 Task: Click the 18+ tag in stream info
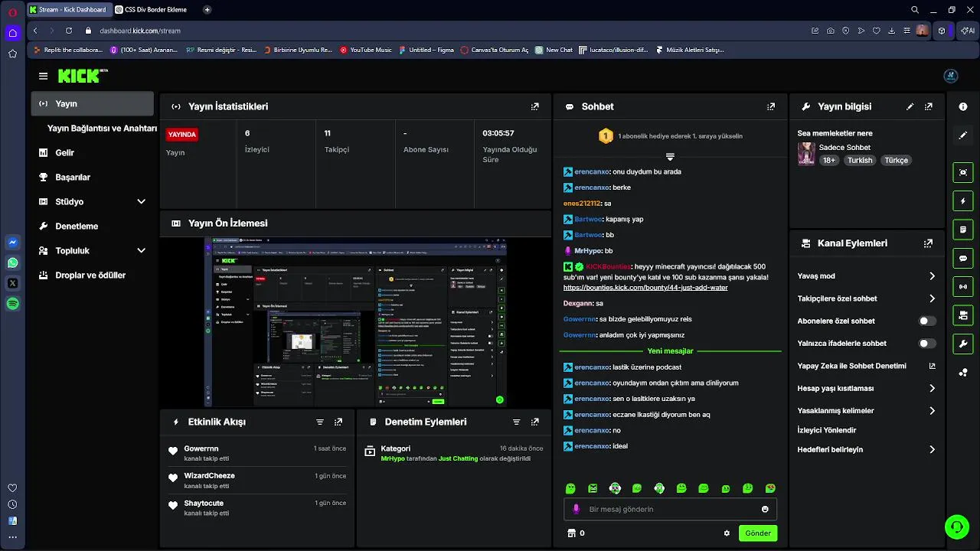coord(828,161)
